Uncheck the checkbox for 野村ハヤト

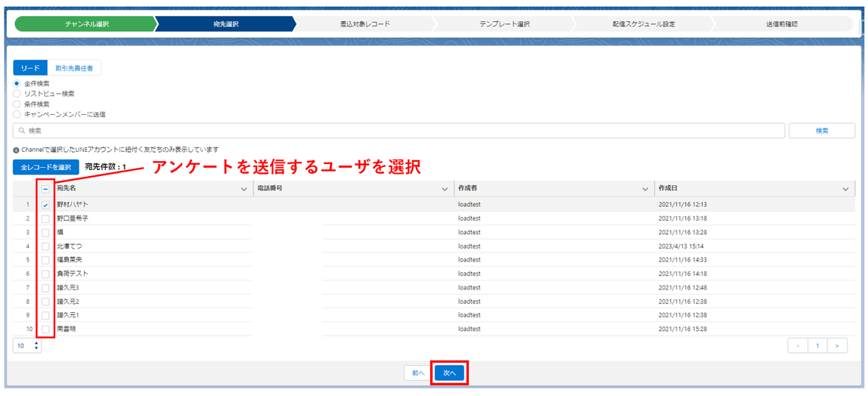(x=45, y=205)
